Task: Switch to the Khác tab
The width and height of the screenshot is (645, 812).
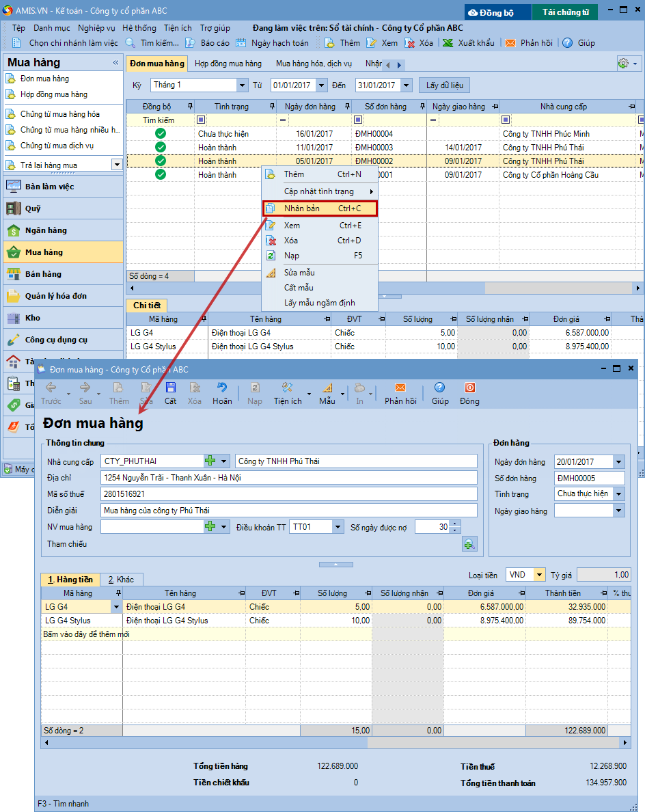Action: click(x=121, y=580)
